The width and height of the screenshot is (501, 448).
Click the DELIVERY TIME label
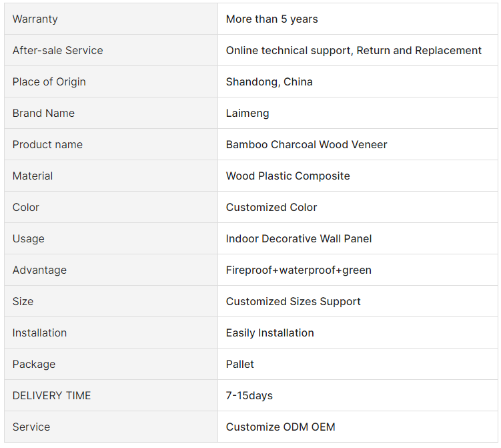(51, 396)
